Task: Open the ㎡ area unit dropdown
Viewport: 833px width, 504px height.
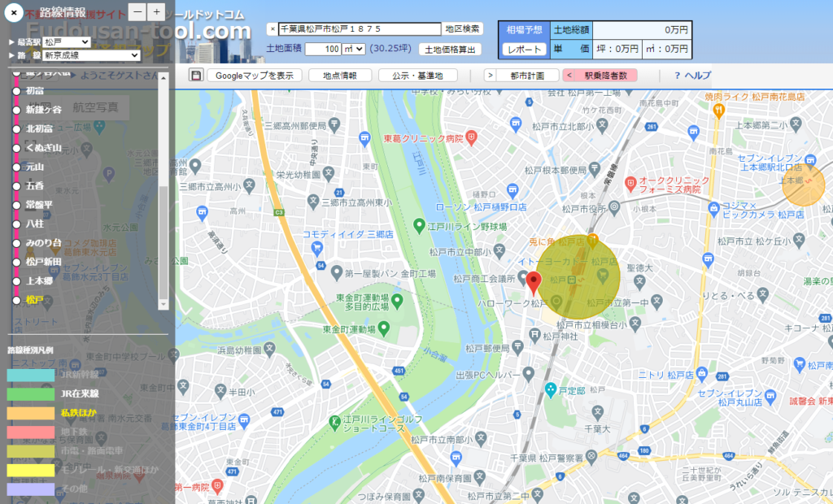Action: (353, 49)
